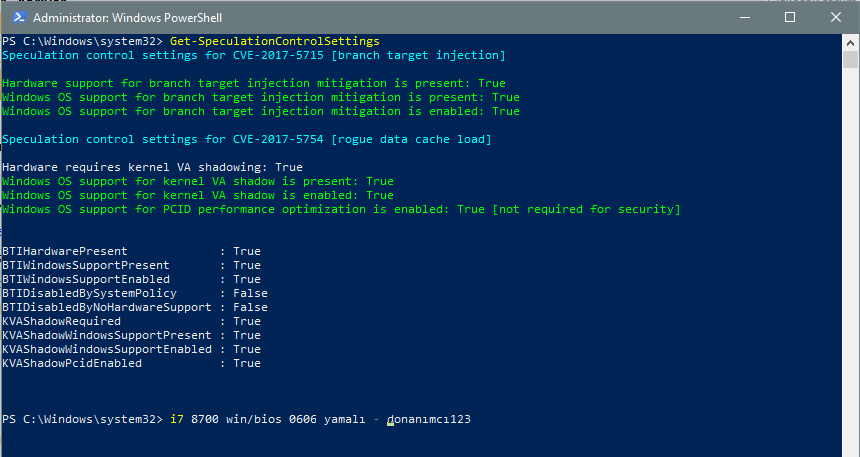Click the Hardware requires kernel VA shadowing line
This screenshot has height=457, width=860.
(152, 167)
